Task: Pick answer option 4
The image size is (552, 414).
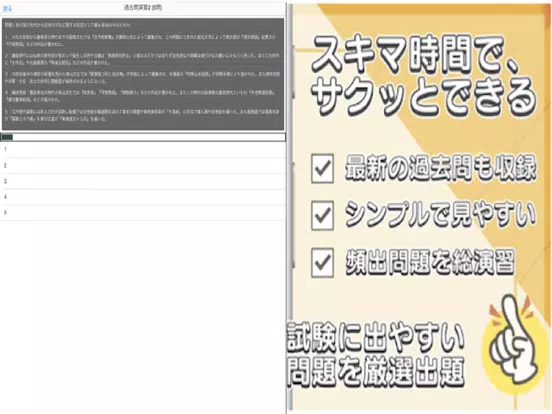Action: coord(142,197)
